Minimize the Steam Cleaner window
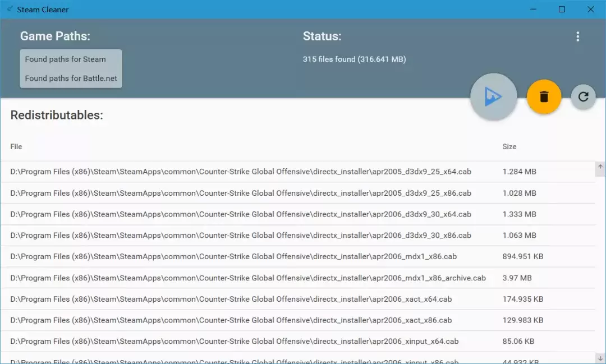 click(534, 10)
